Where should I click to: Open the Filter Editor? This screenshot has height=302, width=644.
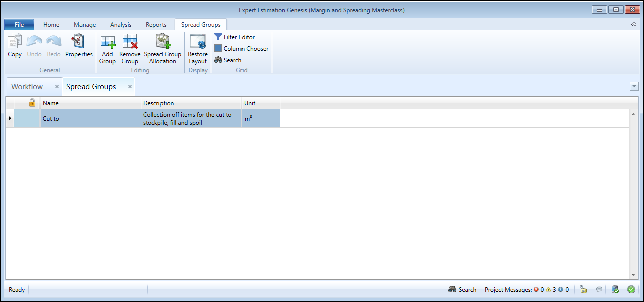pos(234,37)
